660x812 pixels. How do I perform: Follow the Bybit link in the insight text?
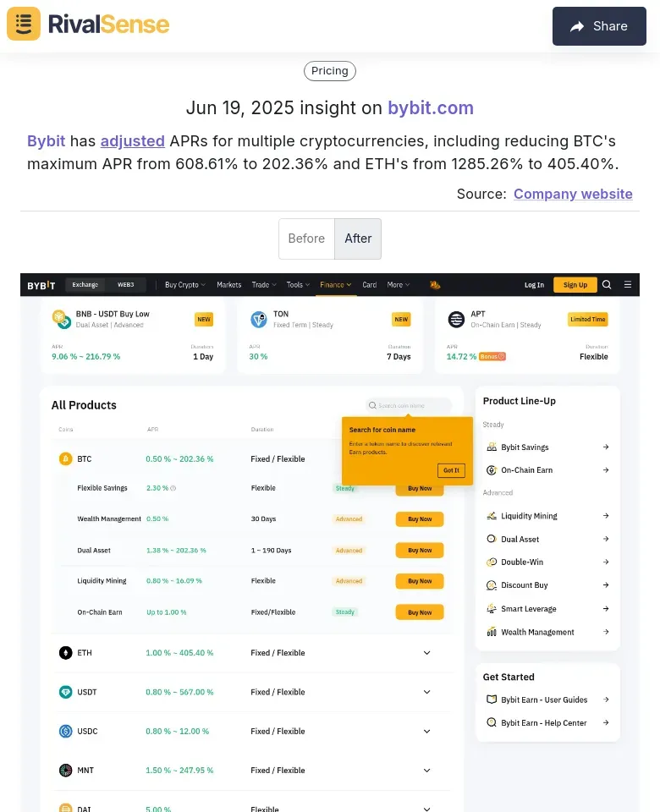(46, 141)
